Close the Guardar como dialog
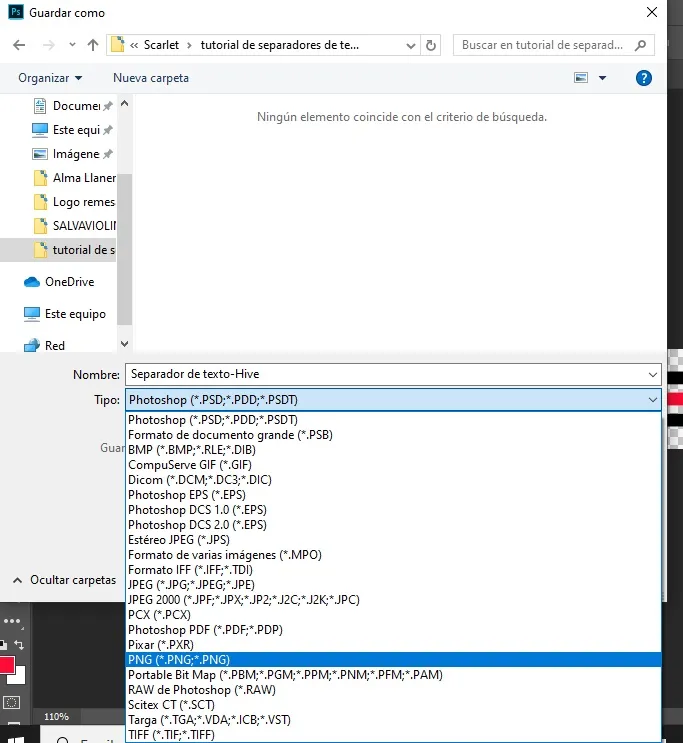683x743 pixels. [652, 12]
